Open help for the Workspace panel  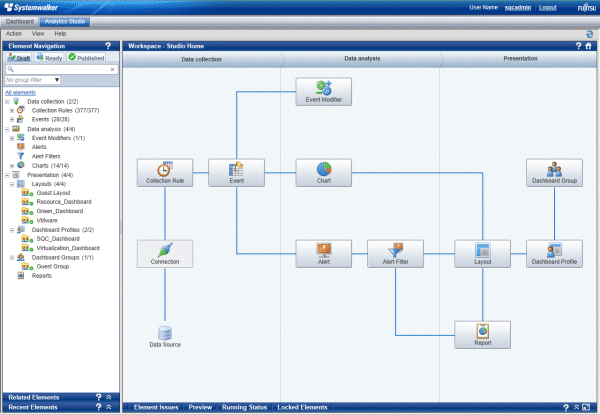point(578,46)
